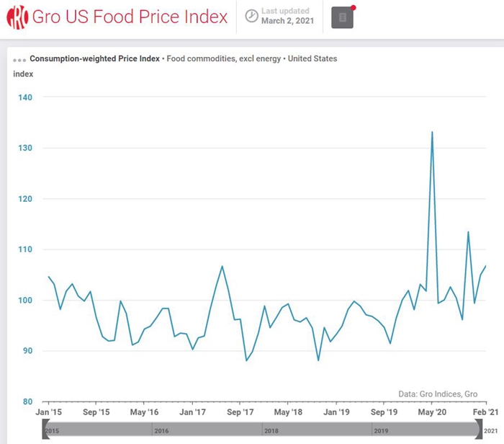The width and height of the screenshot is (504, 444).
Task: Open the three-dot series options menu
Action: [19, 59]
